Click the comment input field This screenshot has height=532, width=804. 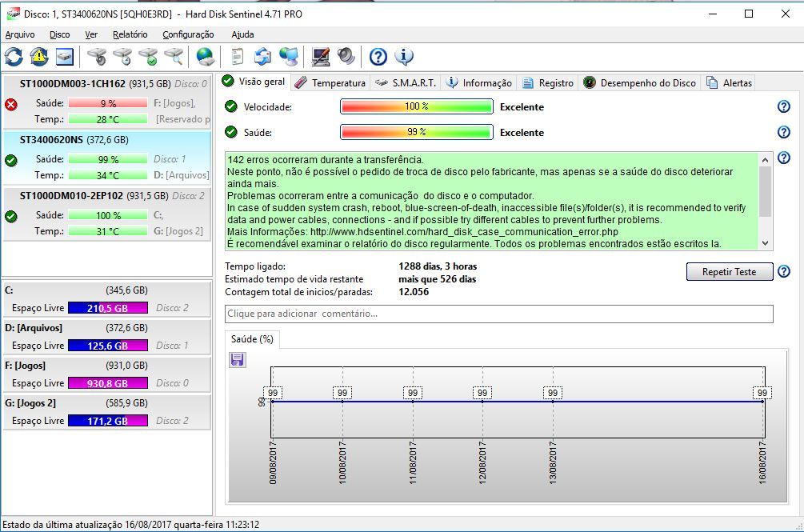coord(498,314)
